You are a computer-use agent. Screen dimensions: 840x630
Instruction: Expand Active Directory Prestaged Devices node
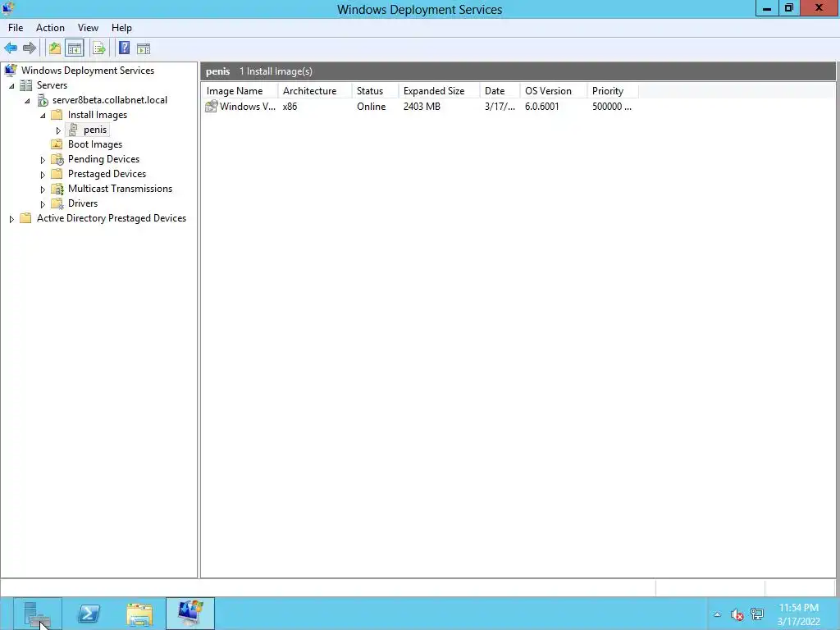(11, 218)
